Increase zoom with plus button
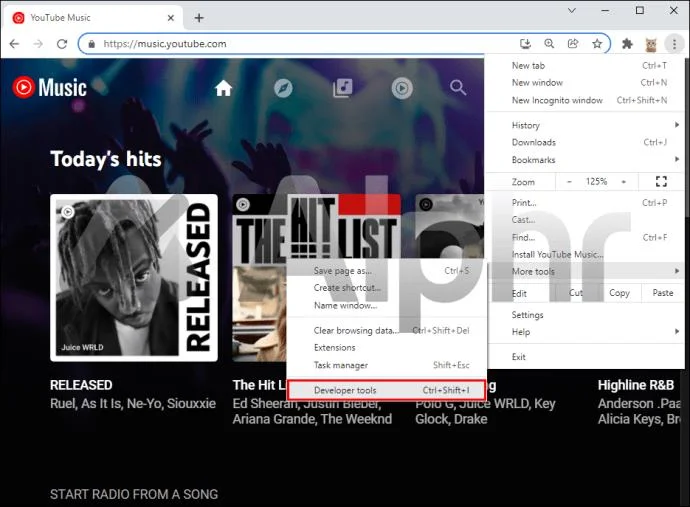 click(x=624, y=182)
